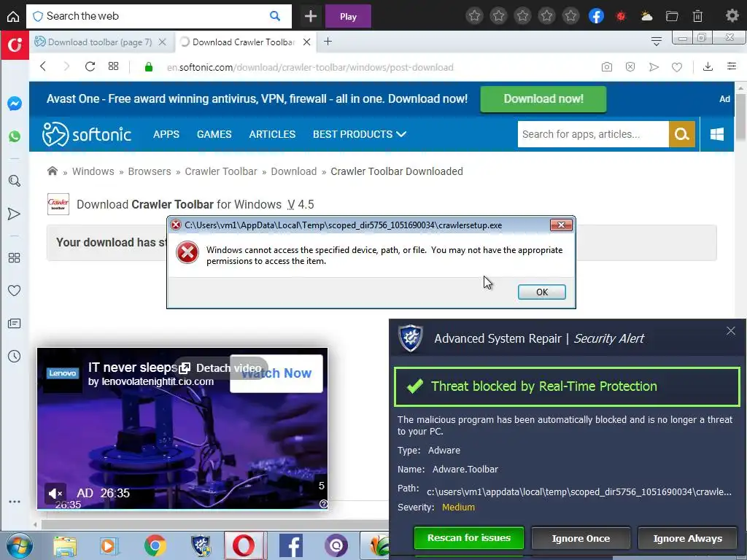Screen dimensions: 747x560
Task: Open history clock in the sidebar
Action: [x=15, y=356]
